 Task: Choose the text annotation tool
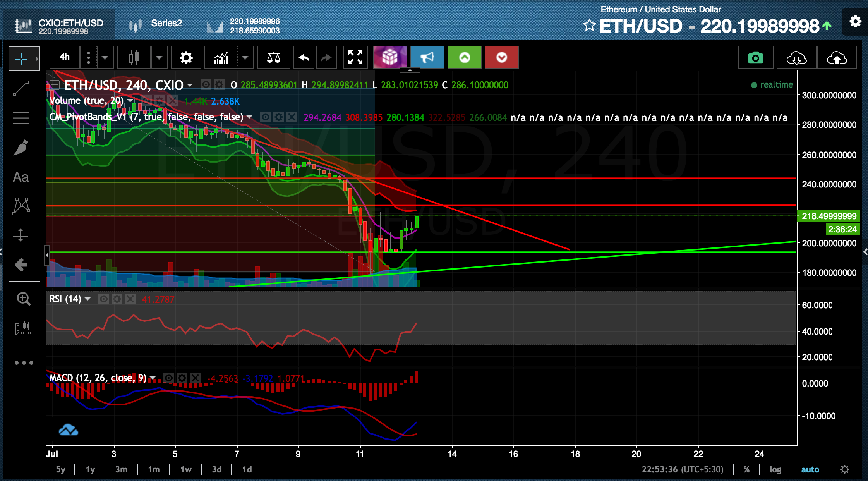point(21,177)
